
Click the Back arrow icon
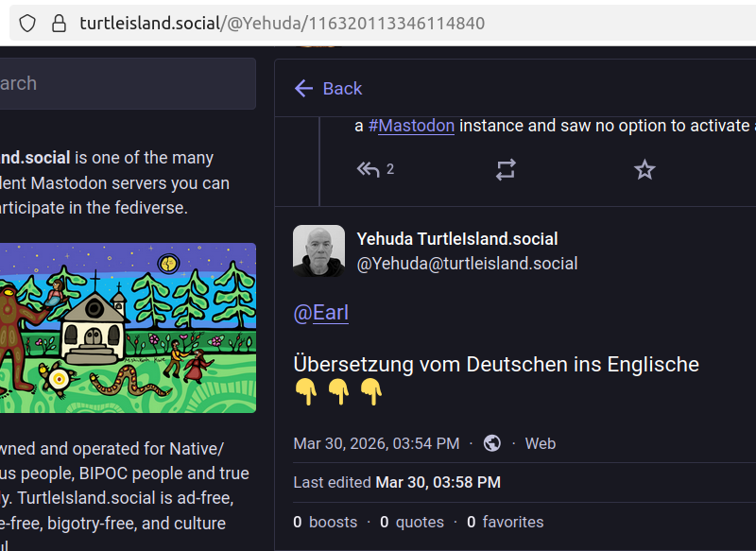pyautogui.click(x=303, y=89)
